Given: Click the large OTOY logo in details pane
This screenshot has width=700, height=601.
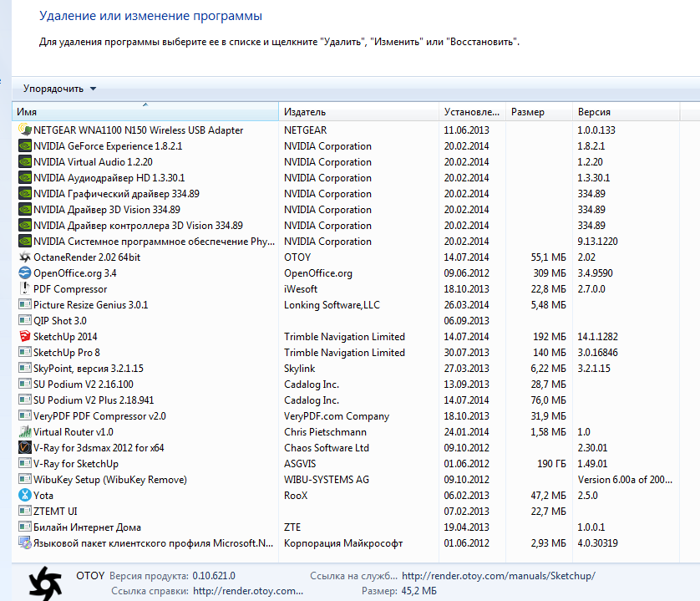Looking at the screenshot, I should click(45, 583).
